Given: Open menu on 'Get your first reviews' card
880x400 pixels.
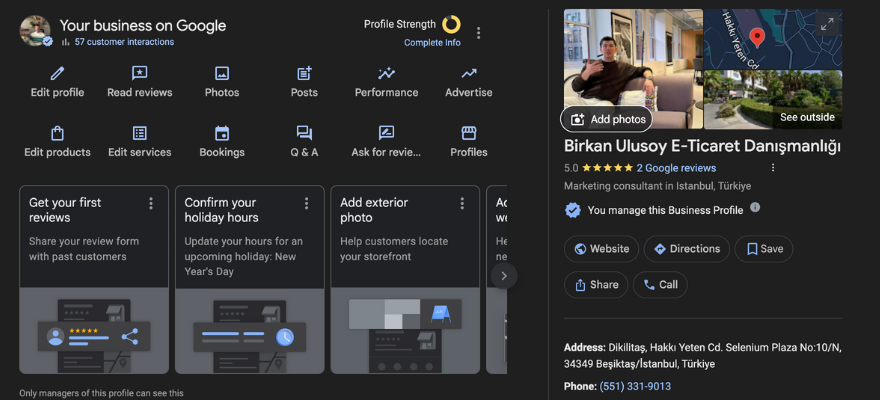Looking at the screenshot, I should 151,203.
